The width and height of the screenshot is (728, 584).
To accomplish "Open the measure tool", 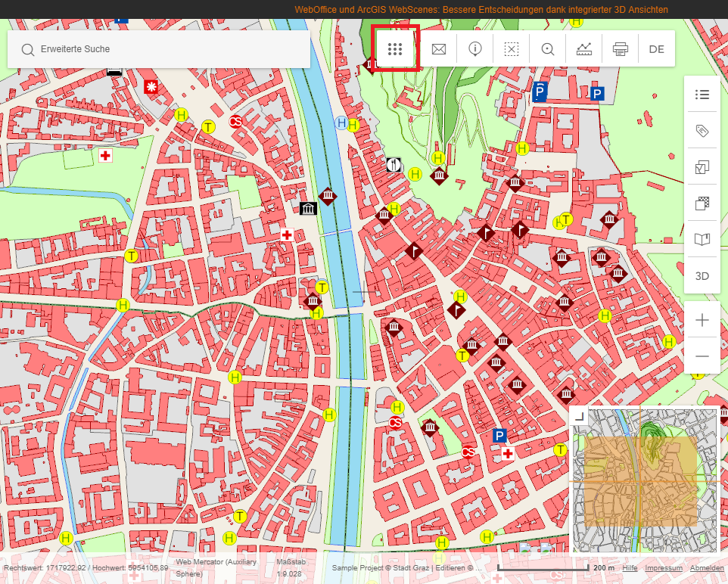I will (584, 49).
